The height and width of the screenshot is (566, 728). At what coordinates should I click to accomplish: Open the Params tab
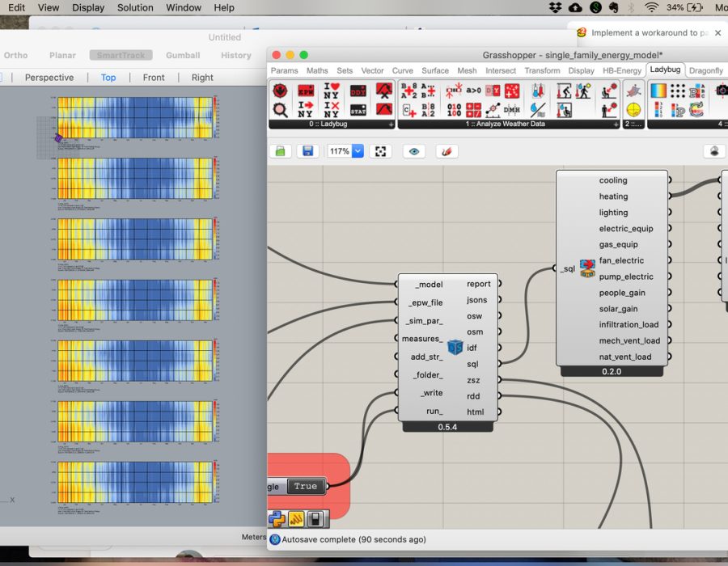coord(284,70)
